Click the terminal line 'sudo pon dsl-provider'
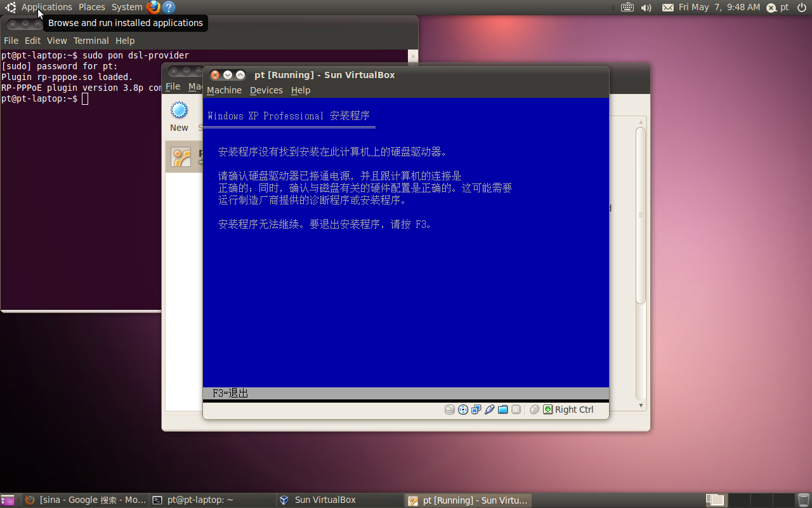 click(136, 55)
